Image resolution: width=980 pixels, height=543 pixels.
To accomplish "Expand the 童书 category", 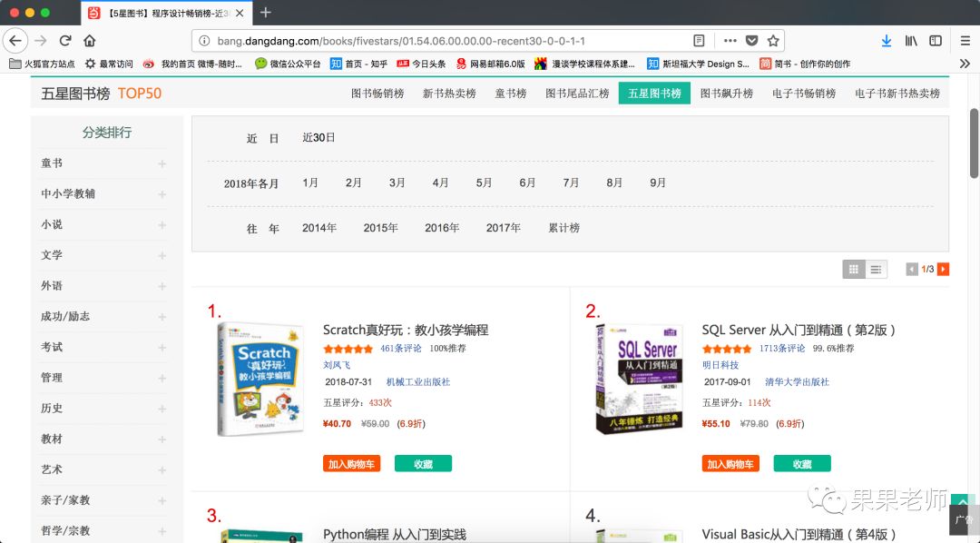I will coord(162,164).
